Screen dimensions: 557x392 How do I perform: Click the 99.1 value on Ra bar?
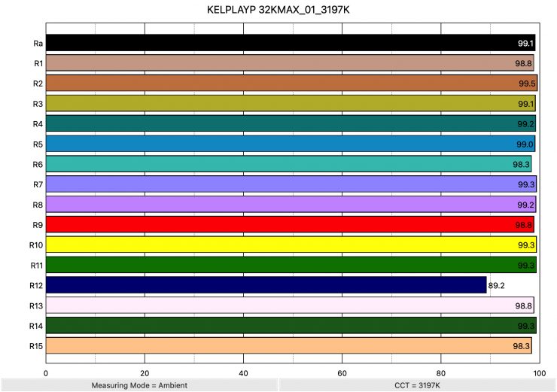point(525,44)
